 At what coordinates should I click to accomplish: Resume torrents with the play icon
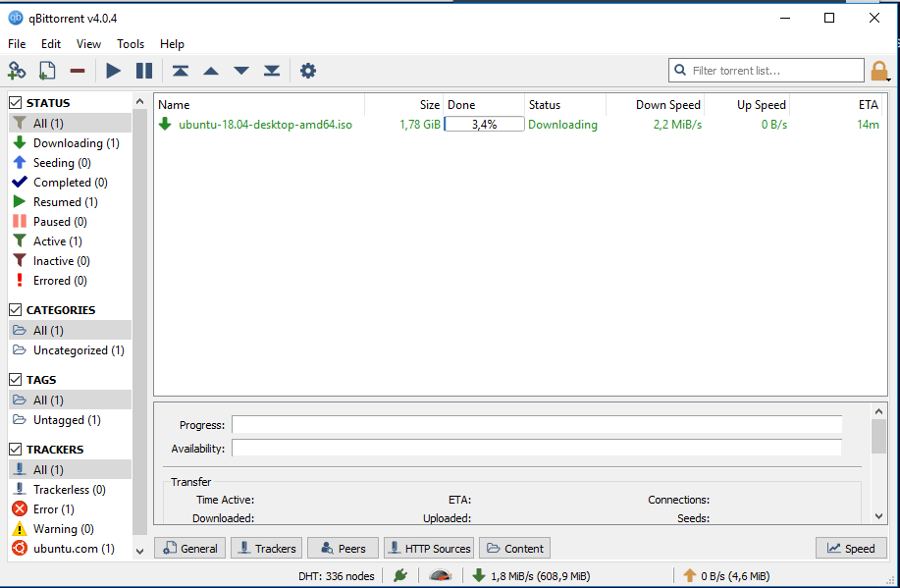tap(114, 71)
